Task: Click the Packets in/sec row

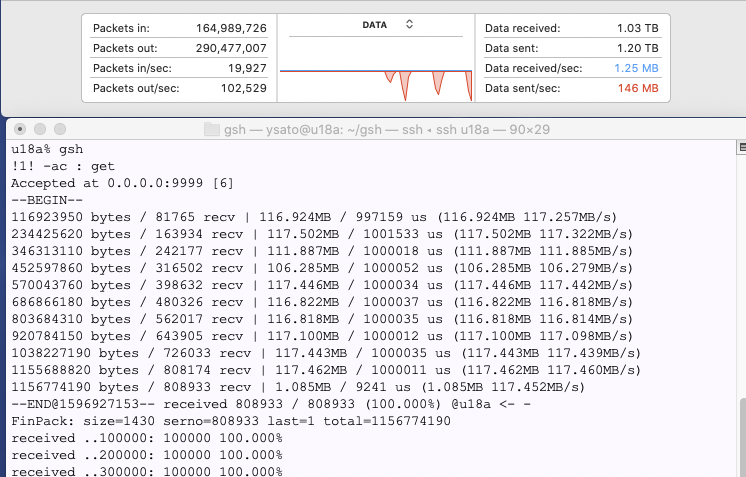Action: click(x=179, y=68)
